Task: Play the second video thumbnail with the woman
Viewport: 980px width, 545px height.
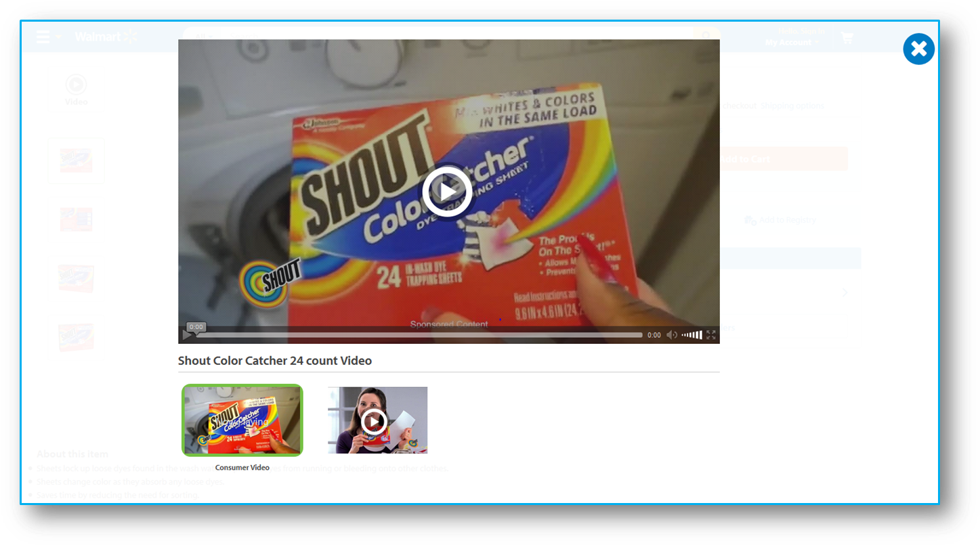Action: click(x=377, y=420)
